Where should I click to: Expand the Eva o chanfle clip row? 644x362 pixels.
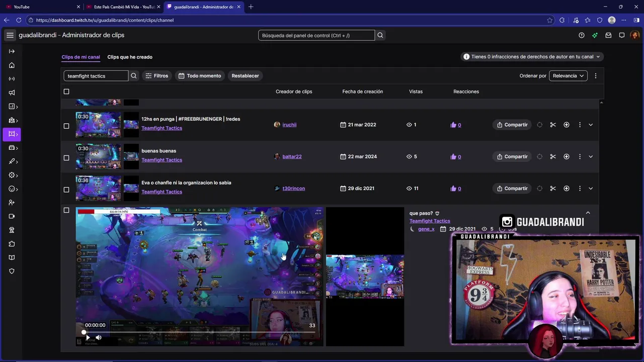[x=591, y=189]
